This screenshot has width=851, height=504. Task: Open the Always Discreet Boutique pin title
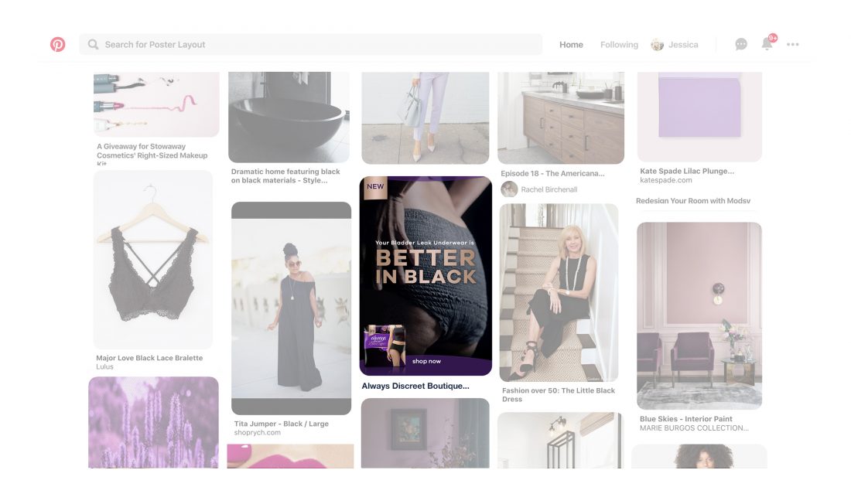click(415, 386)
